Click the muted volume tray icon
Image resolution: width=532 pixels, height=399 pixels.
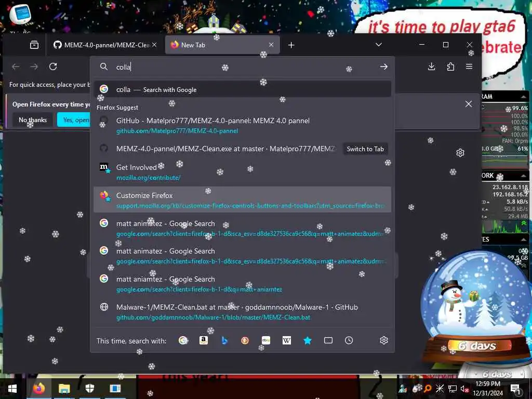point(464,389)
